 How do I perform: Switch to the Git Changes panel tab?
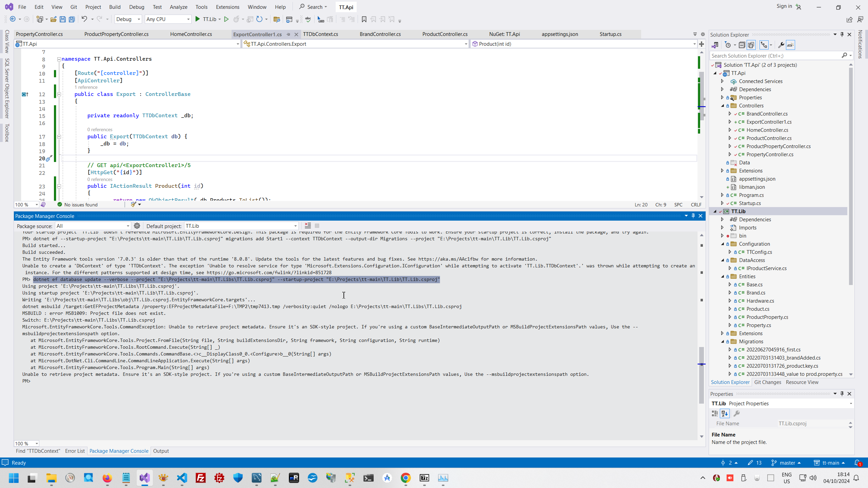(767, 382)
